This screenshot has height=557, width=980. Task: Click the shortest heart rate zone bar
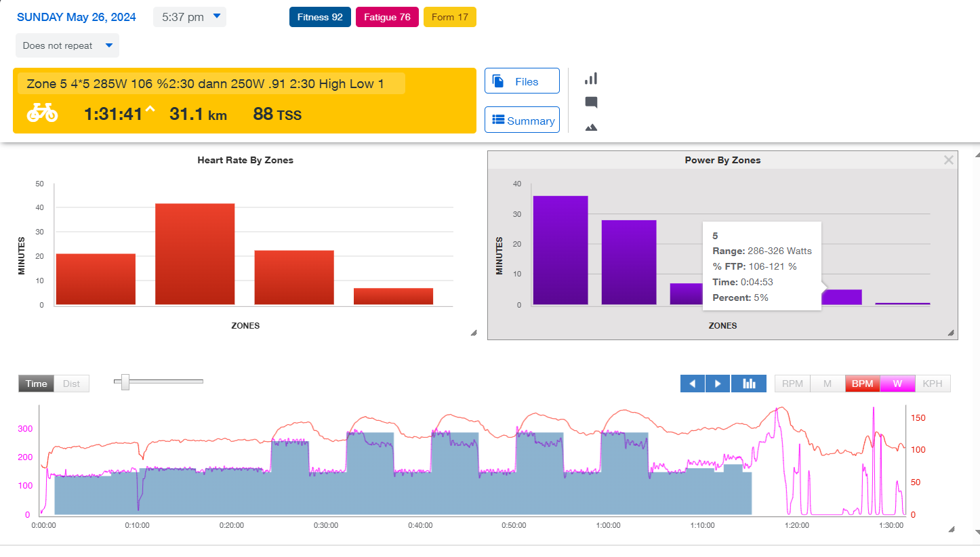[x=393, y=296]
